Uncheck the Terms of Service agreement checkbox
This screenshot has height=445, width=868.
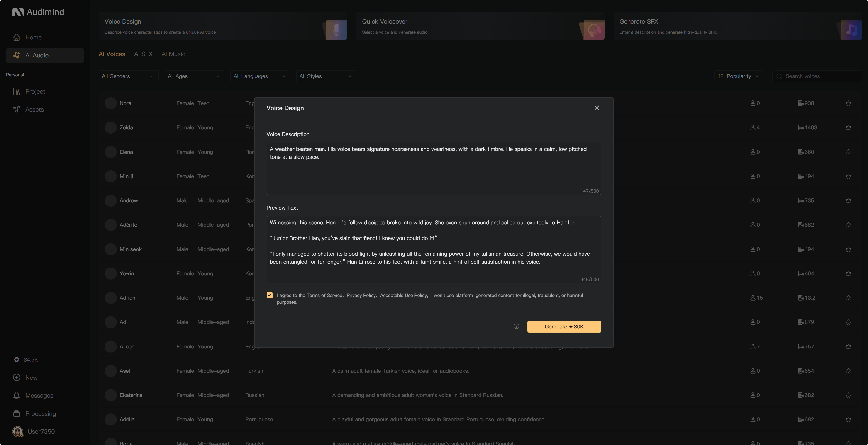coord(270,295)
